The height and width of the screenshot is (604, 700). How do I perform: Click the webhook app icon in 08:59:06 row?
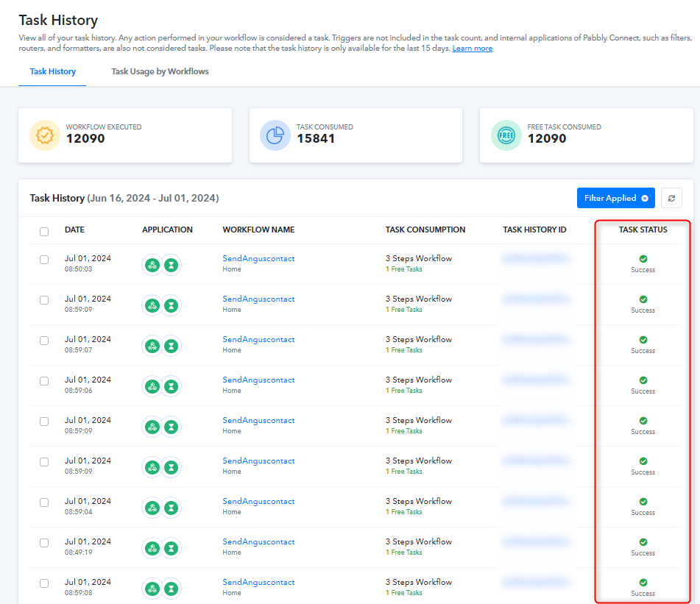pos(152,387)
